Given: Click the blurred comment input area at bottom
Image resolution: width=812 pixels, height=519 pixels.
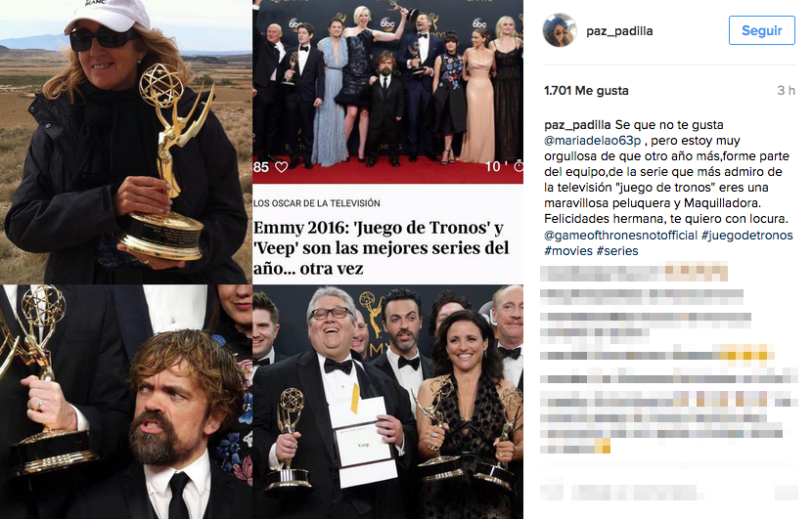Looking at the screenshot, I should point(668,492).
